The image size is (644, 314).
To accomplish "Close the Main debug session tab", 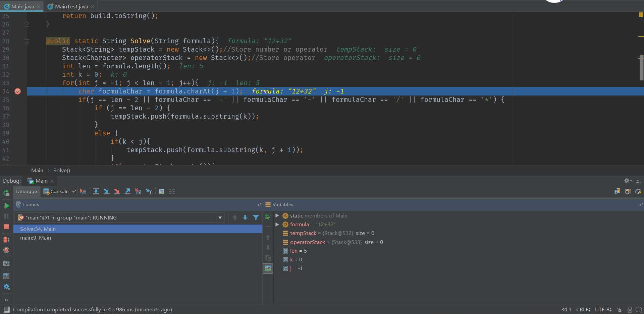I will tap(52, 181).
